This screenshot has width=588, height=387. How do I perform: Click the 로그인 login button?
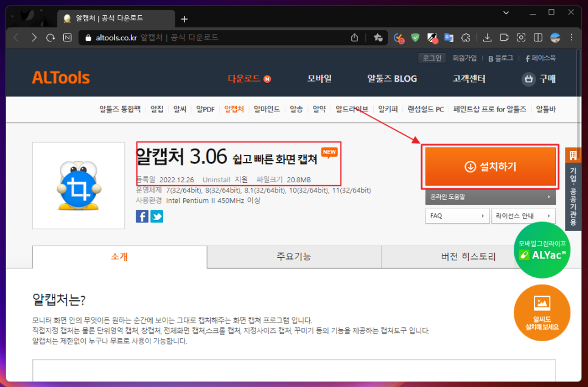click(x=432, y=58)
